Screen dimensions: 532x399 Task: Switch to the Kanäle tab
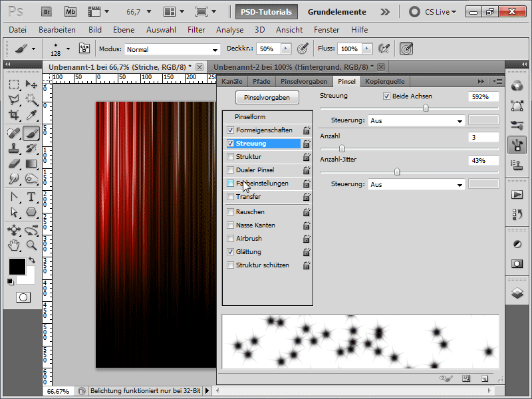point(232,81)
